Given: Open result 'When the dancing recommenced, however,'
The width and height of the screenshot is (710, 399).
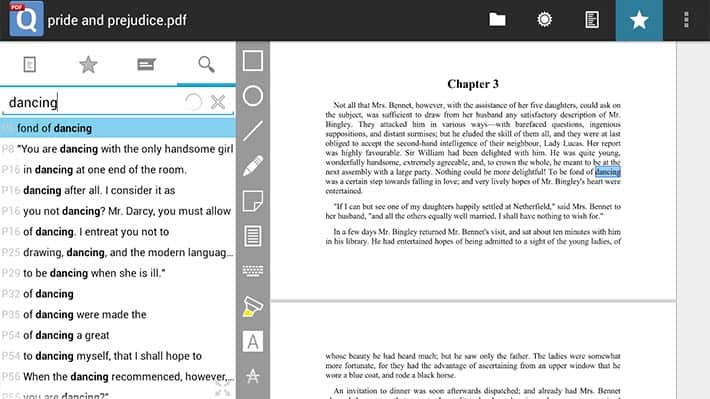Looking at the screenshot, I should tap(118, 377).
